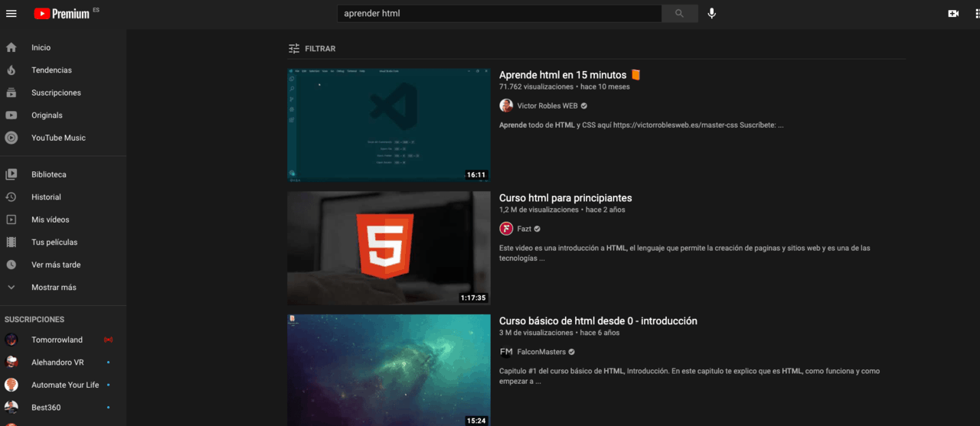Viewport: 980px width, 426px height.
Task: Click the Mis vídeos icon
Action: pyautogui.click(x=11, y=220)
